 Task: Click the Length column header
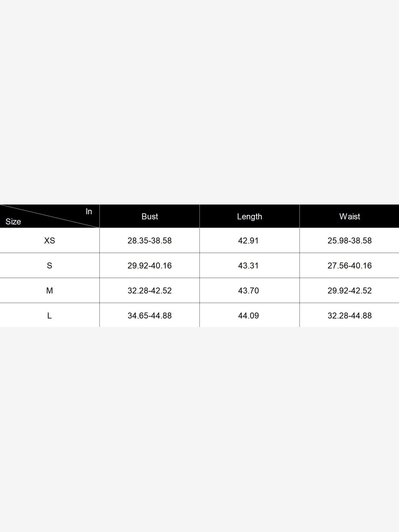pos(250,217)
